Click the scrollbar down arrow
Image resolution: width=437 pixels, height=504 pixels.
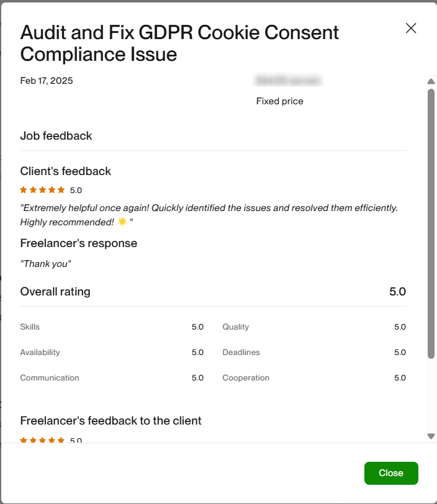[431, 436]
